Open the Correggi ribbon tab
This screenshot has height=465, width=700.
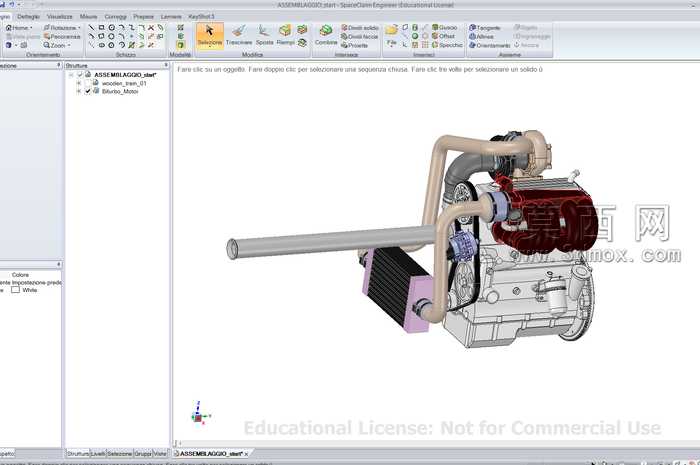tap(116, 17)
